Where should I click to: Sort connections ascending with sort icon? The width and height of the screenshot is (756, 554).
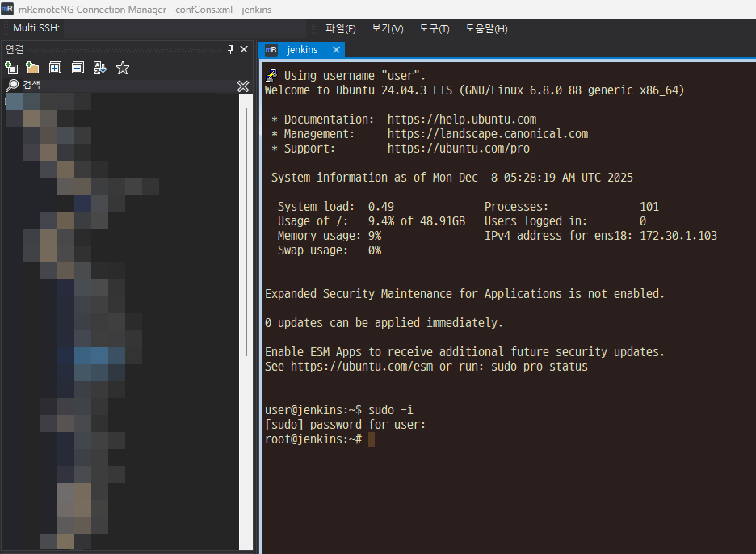[x=100, y=68]
